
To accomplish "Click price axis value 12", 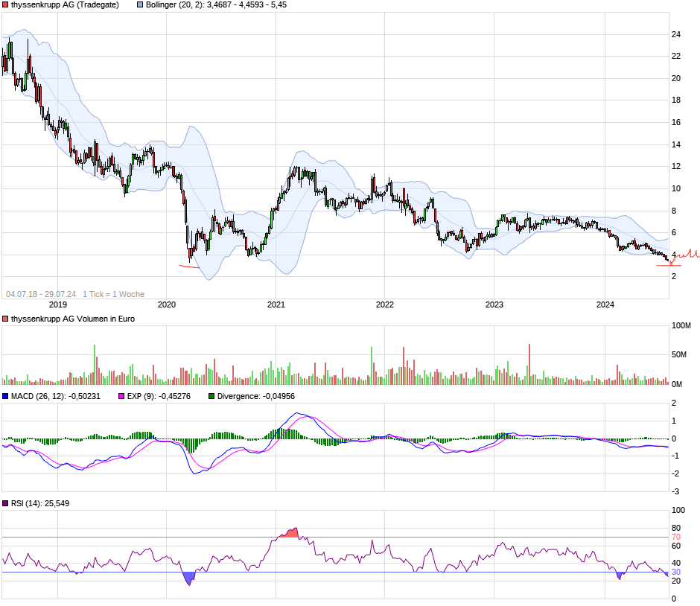I will [x=676, y=166].
